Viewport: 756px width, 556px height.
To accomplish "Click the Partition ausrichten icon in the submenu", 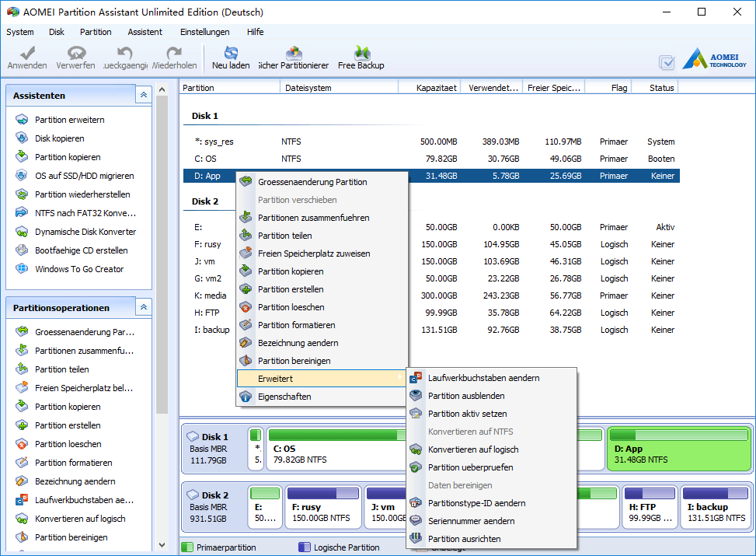I will 416,539.
